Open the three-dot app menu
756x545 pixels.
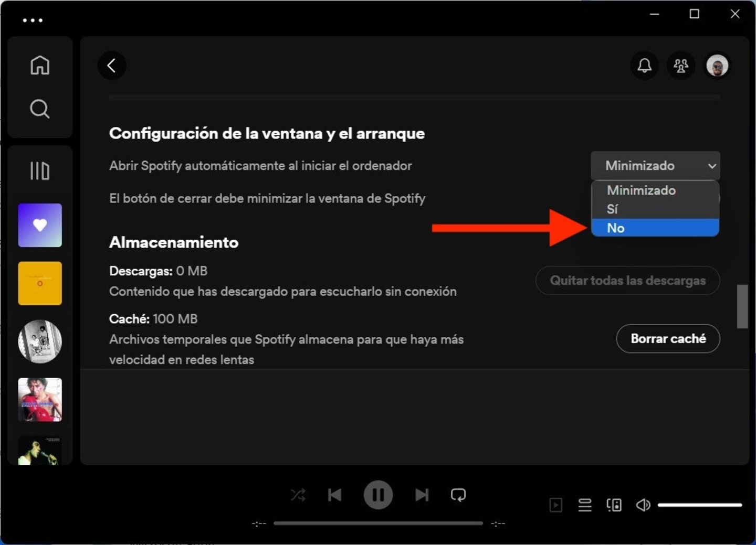tap(33, 20)
